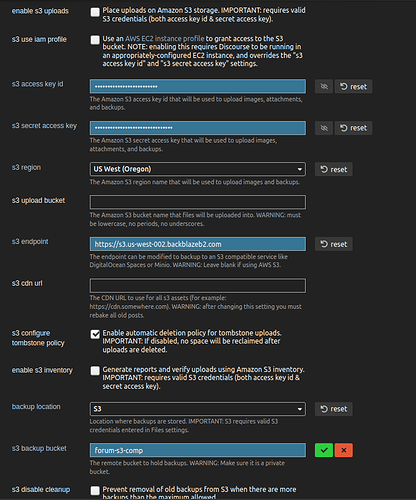This screenshot has height=500, width=416.
Task: Focus the s3 cdn url text field
Action: point(198,286)
